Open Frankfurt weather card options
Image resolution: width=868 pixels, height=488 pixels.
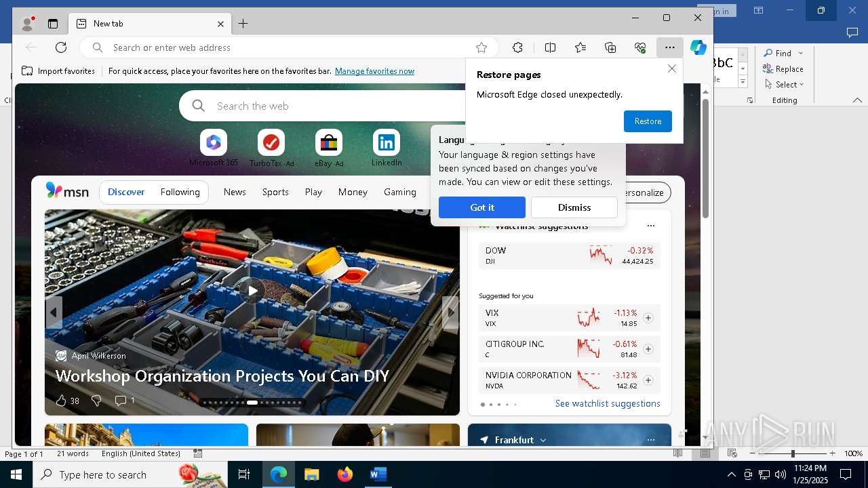point(651,440)
